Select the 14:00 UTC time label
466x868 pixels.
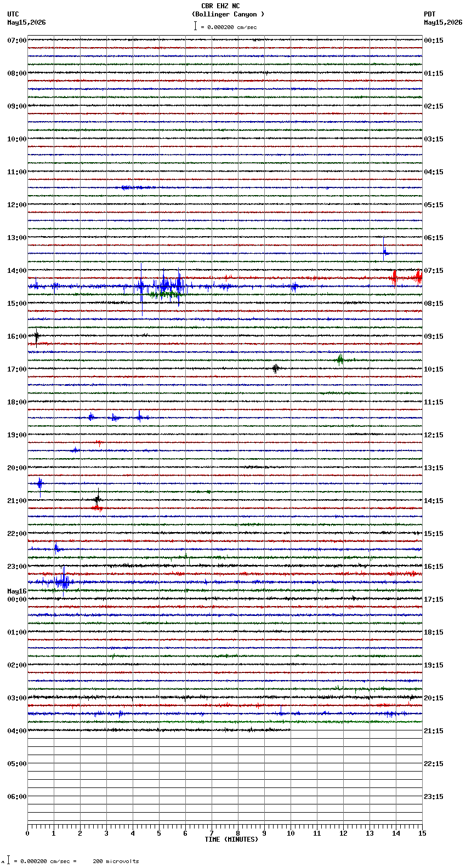[x=17, y=271]
